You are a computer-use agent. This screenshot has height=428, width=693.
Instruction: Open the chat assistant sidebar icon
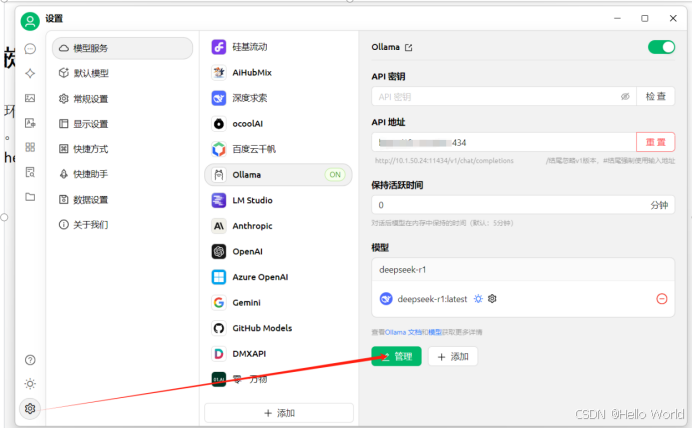(30, 49)
